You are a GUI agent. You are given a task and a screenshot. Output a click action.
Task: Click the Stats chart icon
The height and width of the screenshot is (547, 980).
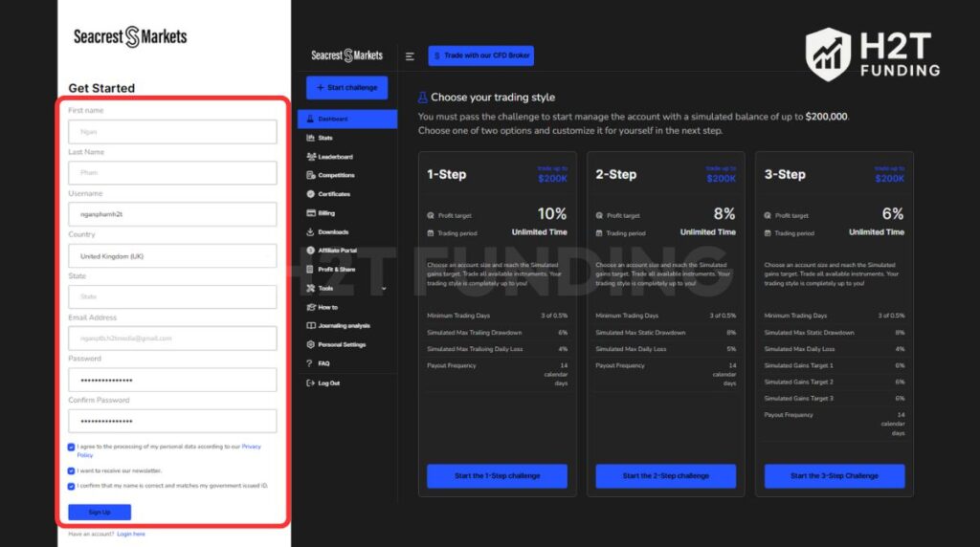311,138
